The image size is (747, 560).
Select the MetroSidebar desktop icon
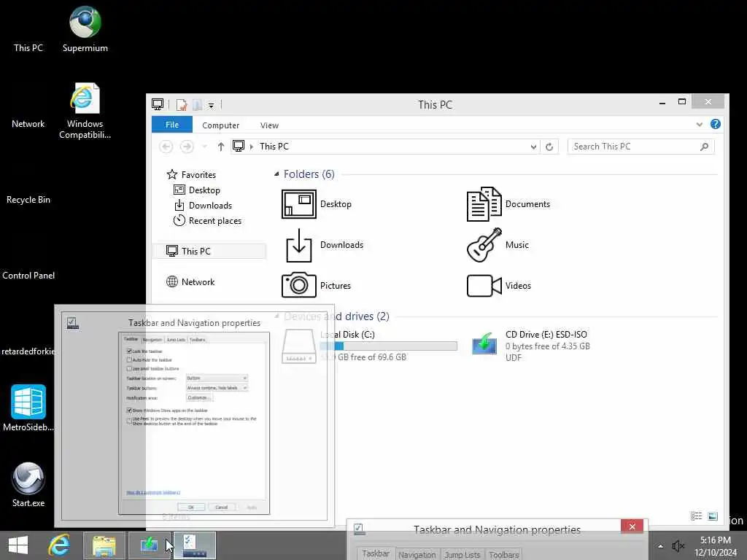pyautogui.click(x=28, y=408)
